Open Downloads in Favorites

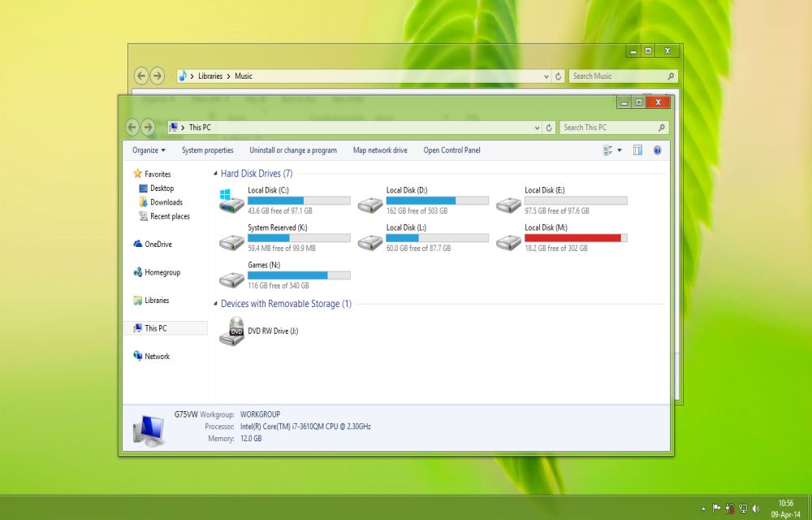coord(166,202)
